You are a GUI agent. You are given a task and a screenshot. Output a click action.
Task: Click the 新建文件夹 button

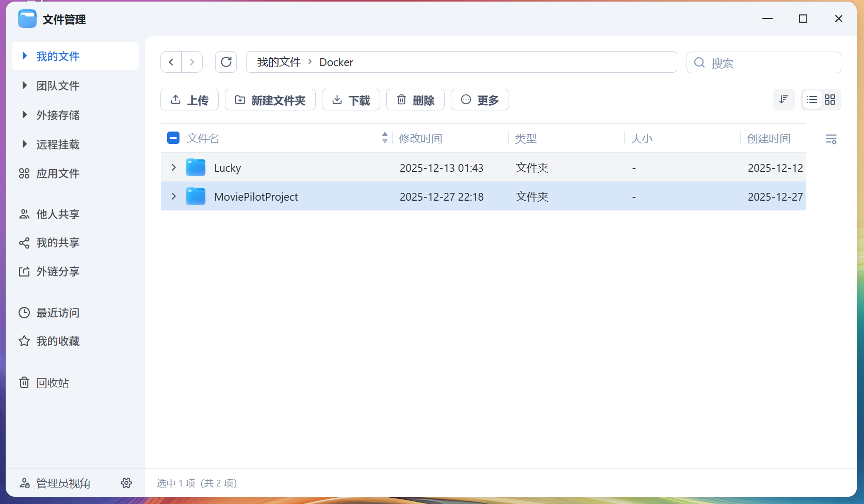point(270,100)
